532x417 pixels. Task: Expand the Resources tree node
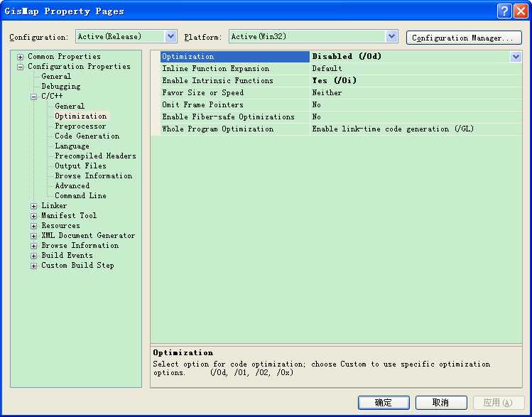coord(33,226)
